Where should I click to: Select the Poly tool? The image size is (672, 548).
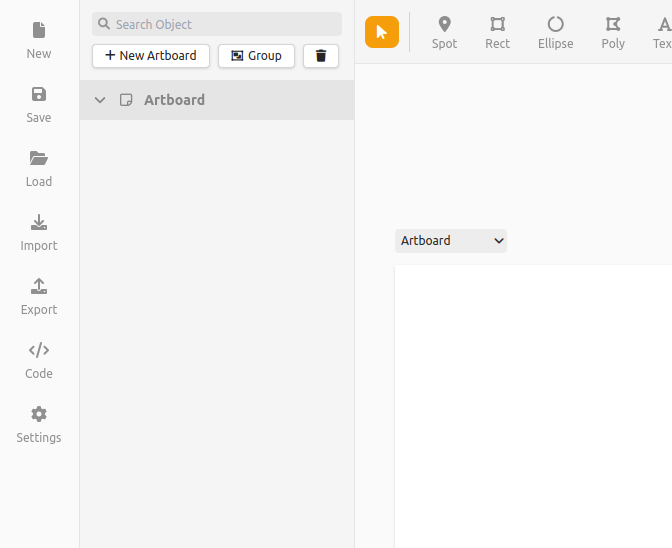[x=613, y=33]
